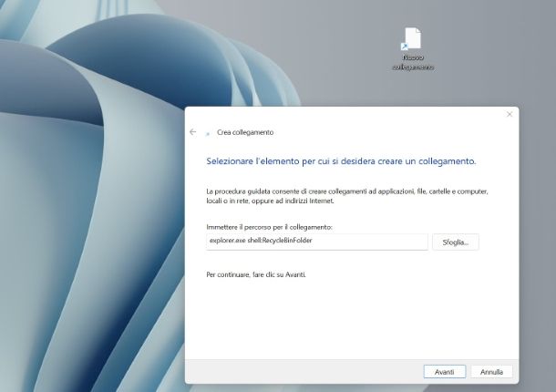Click the 'Crea collegamento' title text
556x392 pixels.
click(x=245, y=132)
